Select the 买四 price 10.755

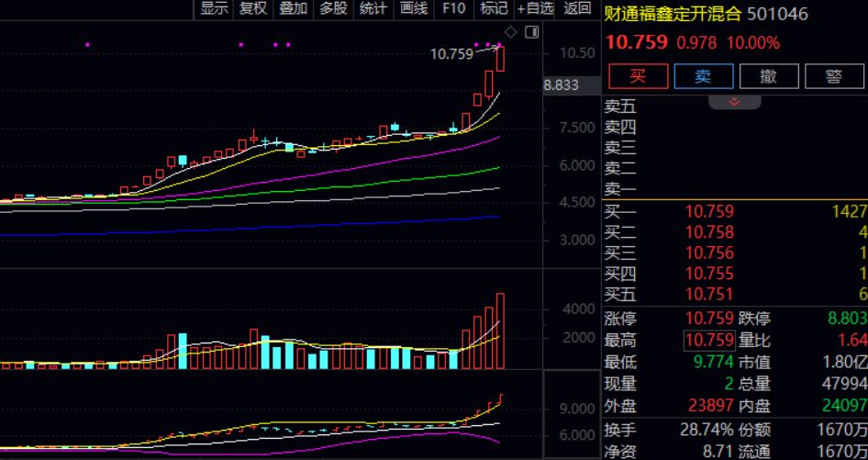tap(709, 274)
